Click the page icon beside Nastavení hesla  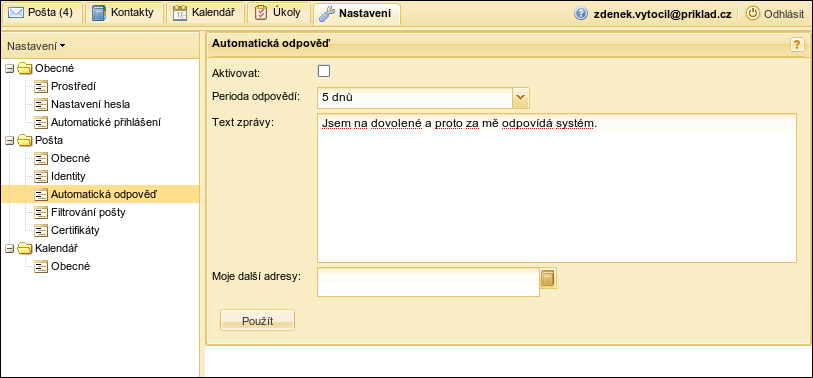[40, 105]
